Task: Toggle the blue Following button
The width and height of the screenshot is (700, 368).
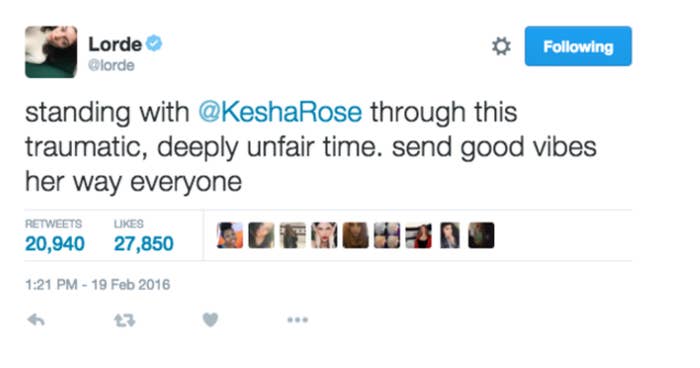Action: pyautogui.click(x=578, y=46)
